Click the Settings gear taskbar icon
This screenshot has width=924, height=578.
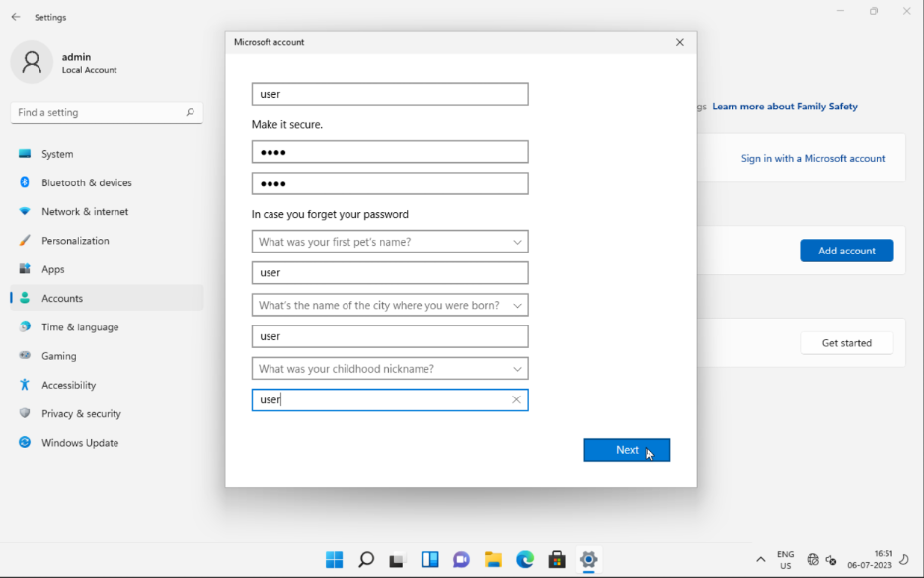[x=588, y=560]
